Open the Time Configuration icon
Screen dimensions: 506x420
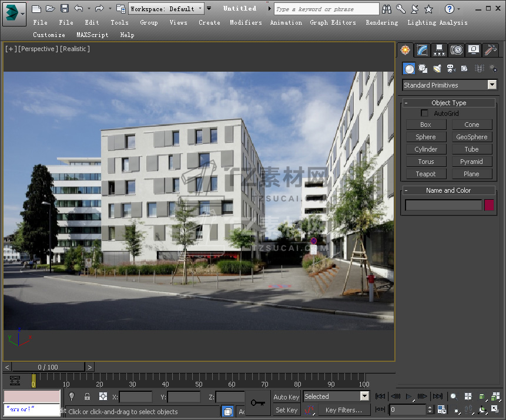coord(442,409)
